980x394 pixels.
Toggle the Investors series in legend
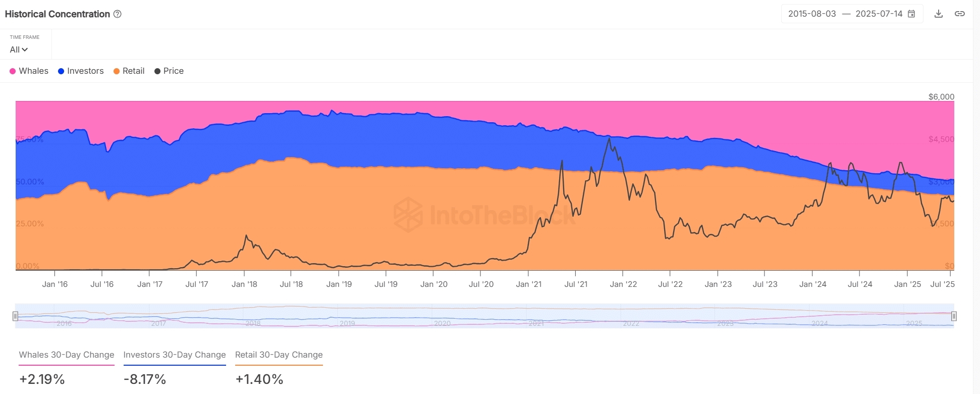tap(81, 71)
